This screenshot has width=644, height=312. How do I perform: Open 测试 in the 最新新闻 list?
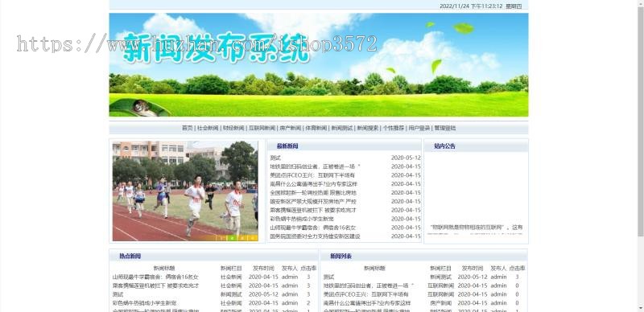[x=275, y=158]
